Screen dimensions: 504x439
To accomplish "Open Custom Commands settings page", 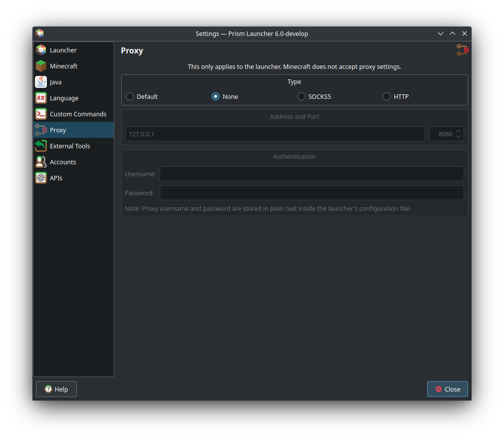I will [74, 114].
